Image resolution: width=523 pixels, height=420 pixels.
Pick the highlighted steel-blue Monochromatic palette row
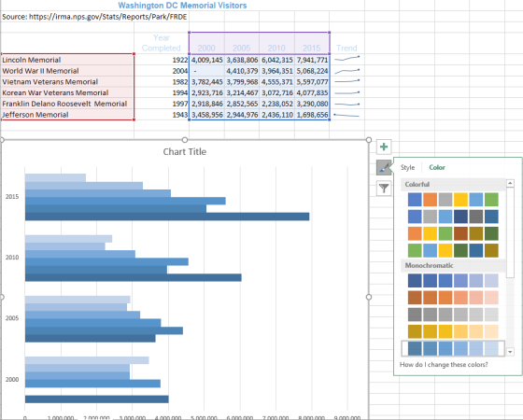pyautogui.click(x=453, y=349)
